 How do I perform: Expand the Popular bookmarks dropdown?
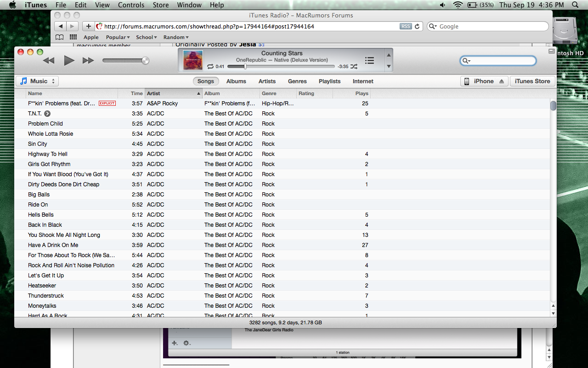click(x=118, y=37)
